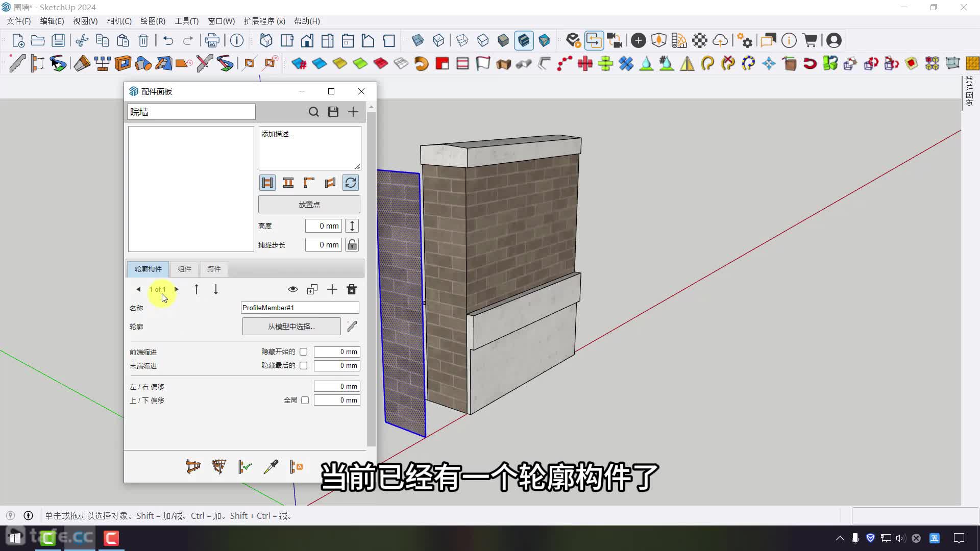The image size is (980, 551).
Task: Click the 高度 value field
Action: click(324, 226)
